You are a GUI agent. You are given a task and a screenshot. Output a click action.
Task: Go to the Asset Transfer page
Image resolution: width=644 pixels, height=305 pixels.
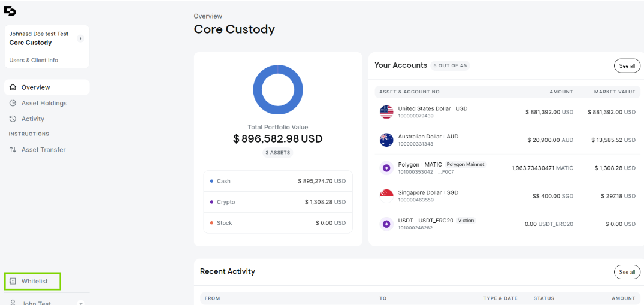[x=43, y=150]
